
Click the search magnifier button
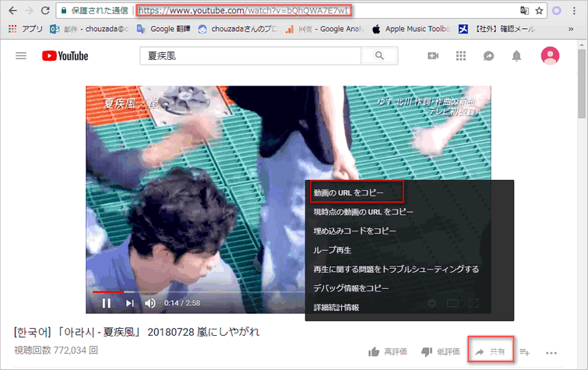[x=379, y=56]
